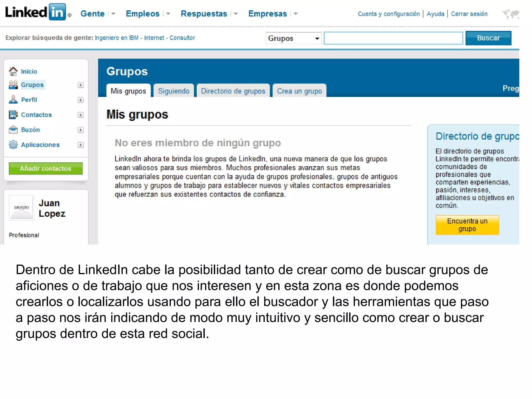Viewport: 532px width, 399px height.
Task: Click the Encuentra un grupo yellow button
Action: click(x=467, y=225)
